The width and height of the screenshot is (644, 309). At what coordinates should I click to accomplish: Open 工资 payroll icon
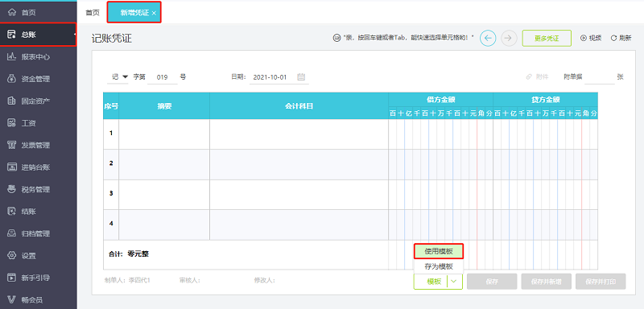point(12,123)
